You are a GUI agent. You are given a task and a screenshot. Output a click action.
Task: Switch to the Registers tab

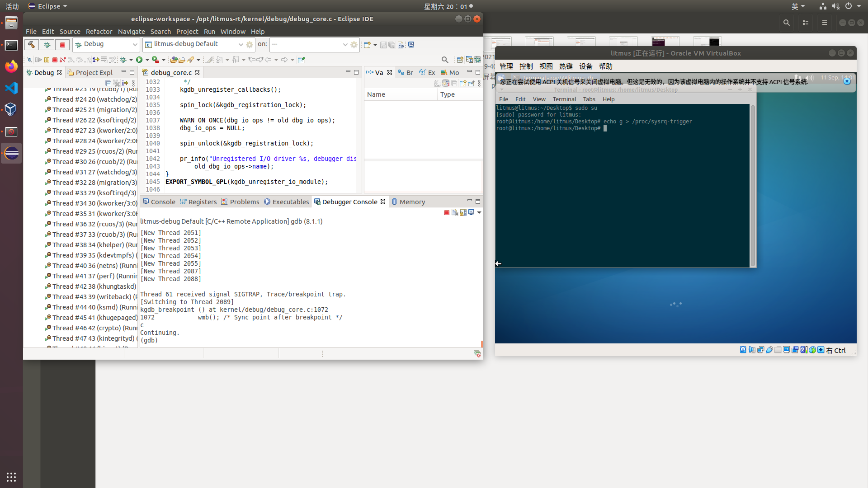[x=198, y=202]
